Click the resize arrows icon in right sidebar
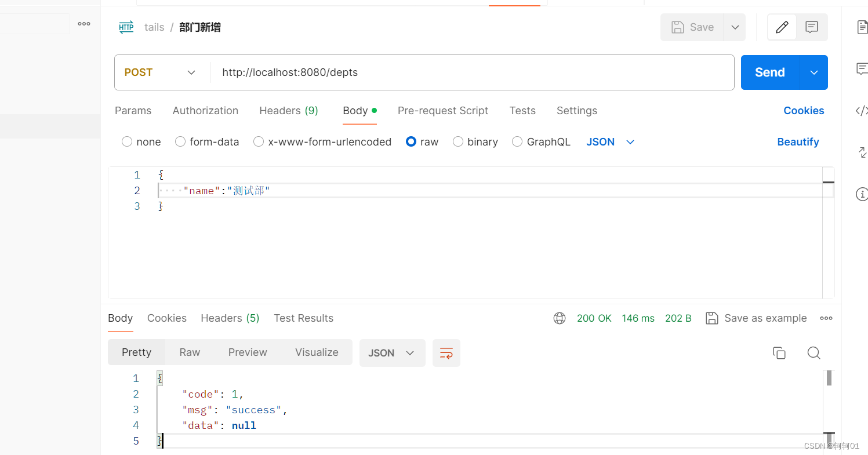Image resolution: width=868 pixels, height=455 pixels. pos(862,152)
